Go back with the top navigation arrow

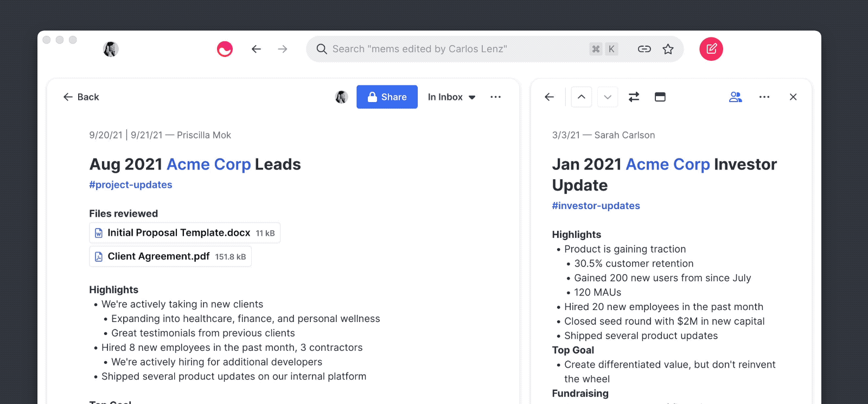(x=257, y=49)
